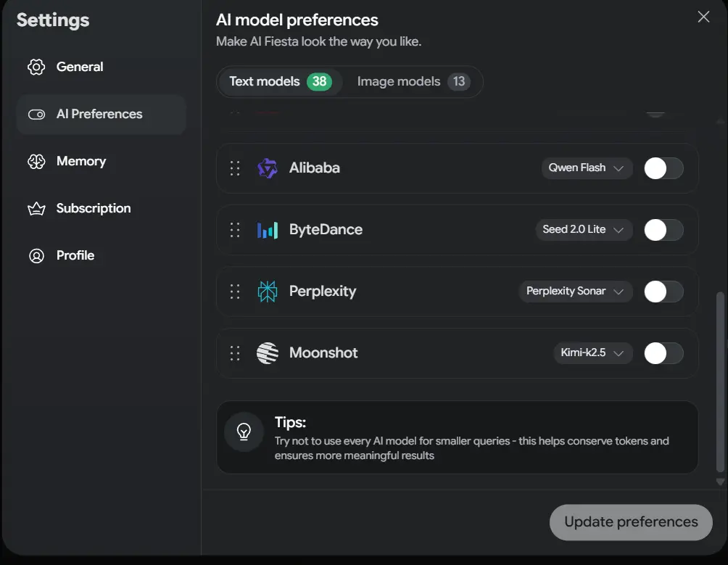Click the Perplexity logo icon

pos(268,292)
